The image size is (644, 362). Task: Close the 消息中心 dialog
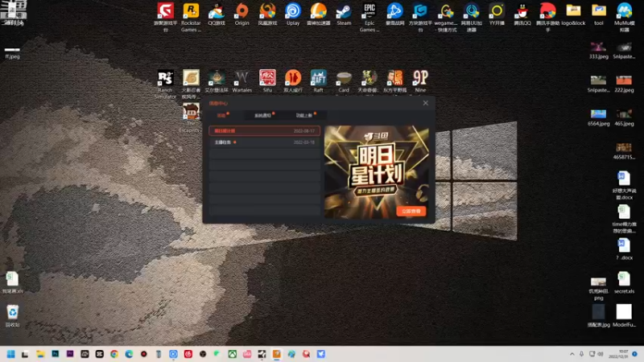tap(426, 103)
